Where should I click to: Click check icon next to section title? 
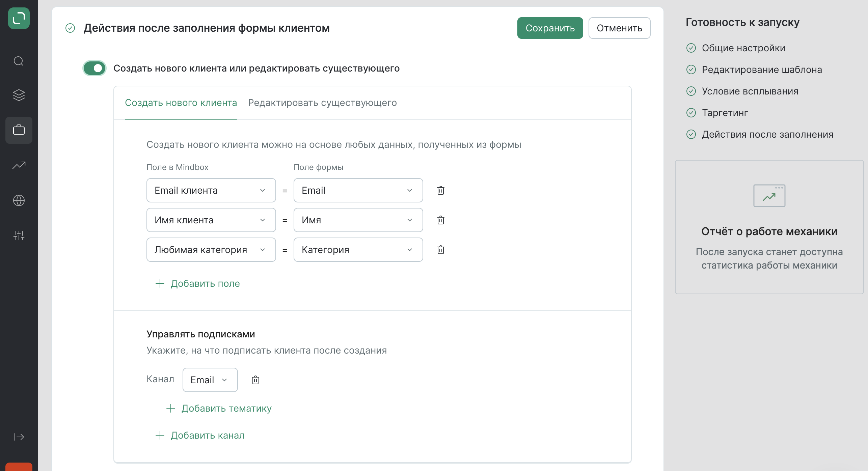[x=70, y=28]
